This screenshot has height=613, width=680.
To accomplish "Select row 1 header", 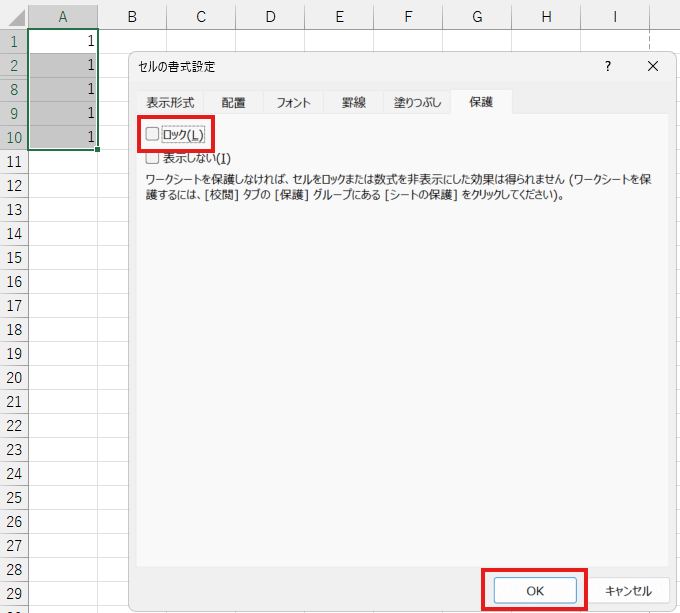I will pos(14,42).
